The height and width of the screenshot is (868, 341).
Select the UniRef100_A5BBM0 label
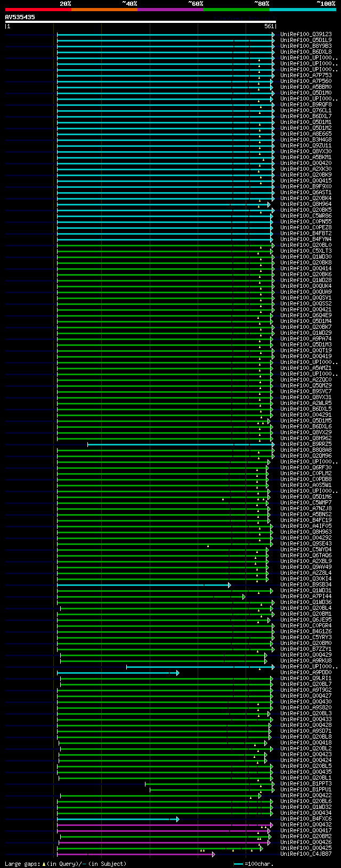coord(306,87)
